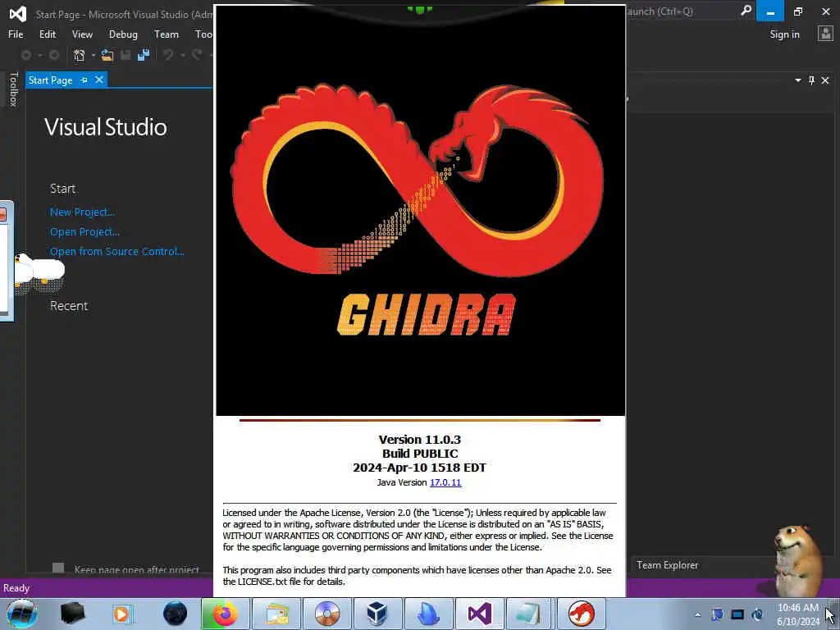Screen dimensions: 840x630
Task: Pin the Start Page tab
Action: click(84, 80)
